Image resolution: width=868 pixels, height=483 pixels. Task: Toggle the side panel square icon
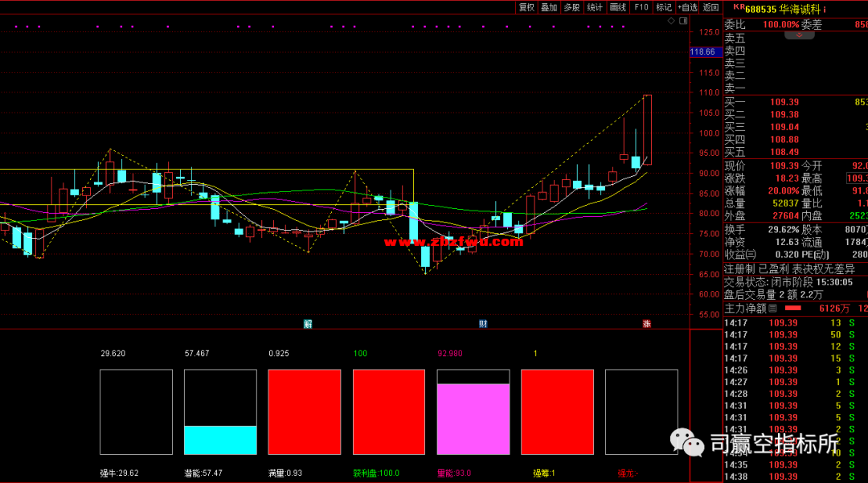(x=683, y=22)
